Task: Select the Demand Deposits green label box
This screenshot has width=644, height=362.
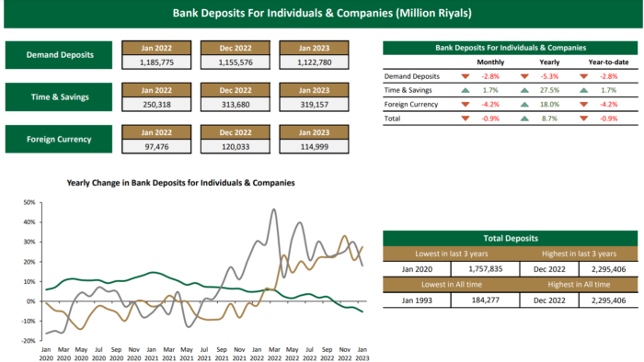Action: click(x=59, y=55)
